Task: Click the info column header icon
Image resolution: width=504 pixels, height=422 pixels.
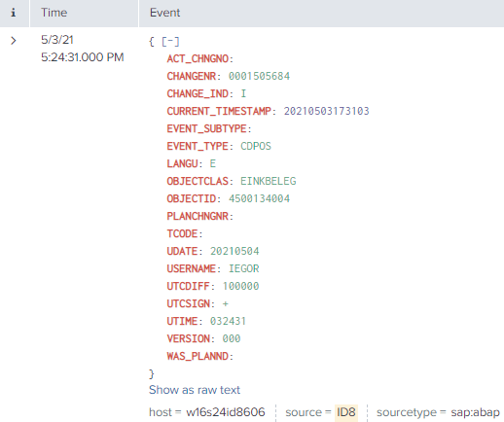Action: [x=14, y=13]
